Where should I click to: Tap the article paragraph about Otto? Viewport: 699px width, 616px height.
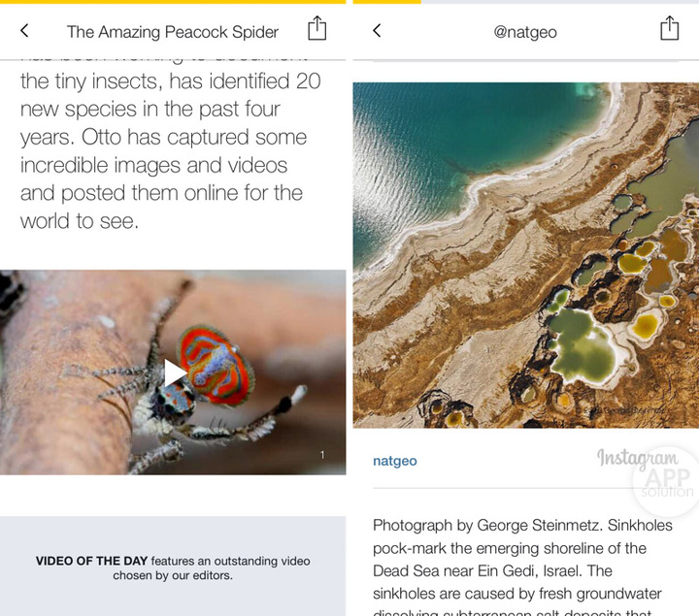tap(170, 151)
